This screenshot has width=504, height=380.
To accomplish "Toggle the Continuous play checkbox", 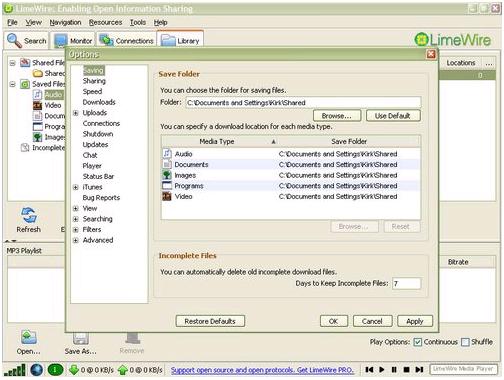I will tap(418, 342).
